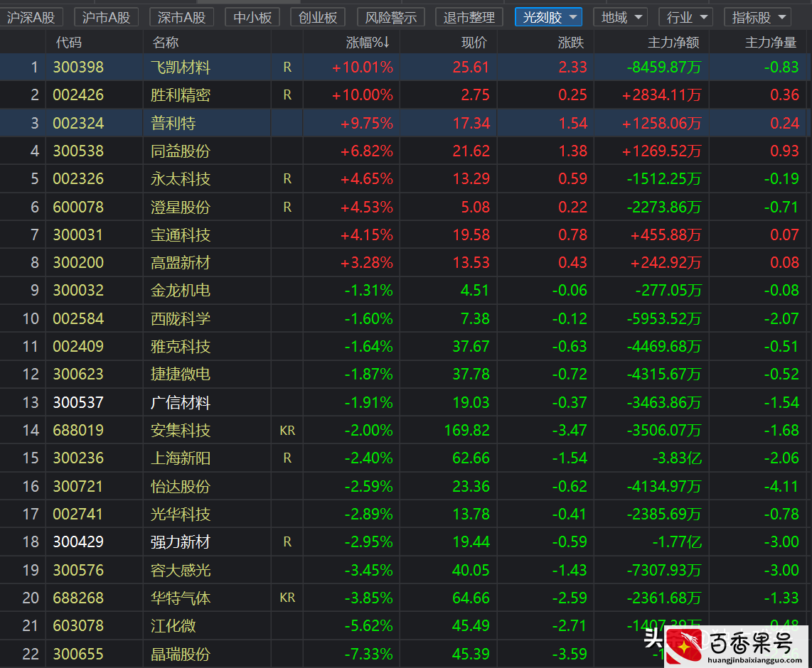Click the +6.82% change value
The height and width of the screenshot is (668, 812).
(x=367, y=151)
